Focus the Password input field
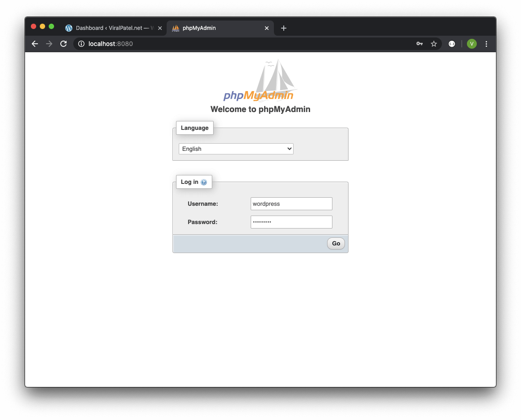The width and height of the screenshot is (521, 420). pos(291,222)
